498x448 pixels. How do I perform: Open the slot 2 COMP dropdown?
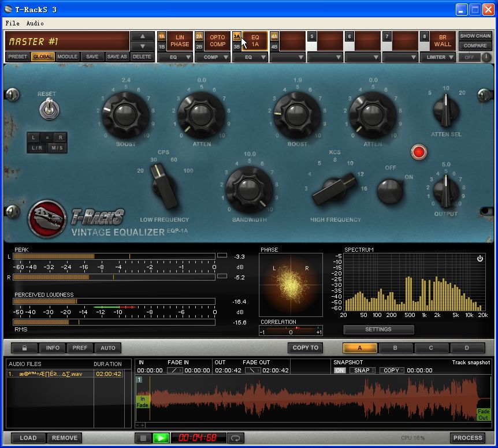point(213,57)
